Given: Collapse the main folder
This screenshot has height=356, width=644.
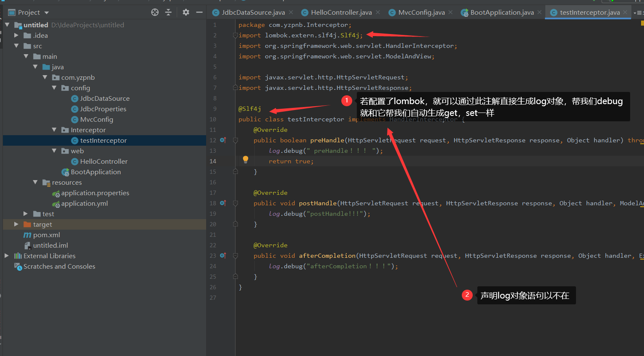Looking at the screenshot, I should pyautogui.click(x=26, y=56).
